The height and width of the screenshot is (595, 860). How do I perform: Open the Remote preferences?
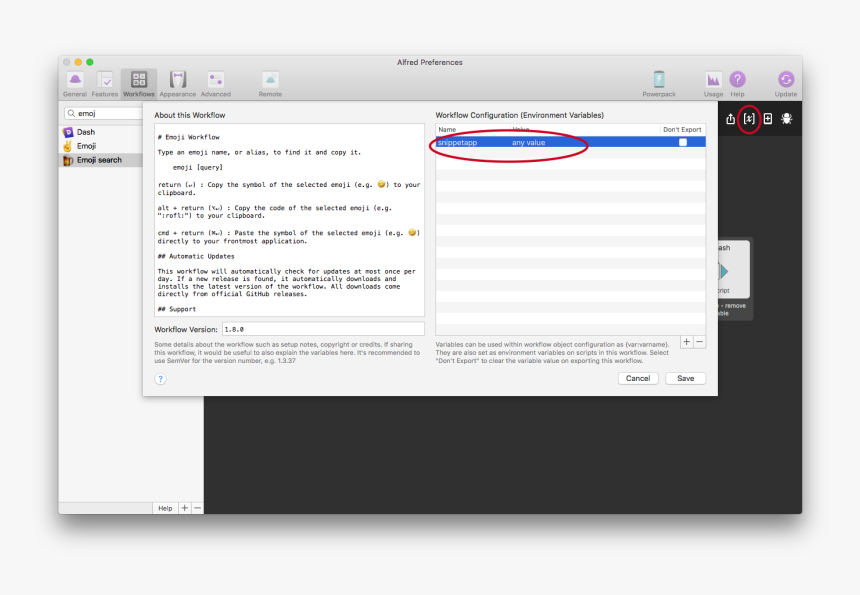(270, 84)
